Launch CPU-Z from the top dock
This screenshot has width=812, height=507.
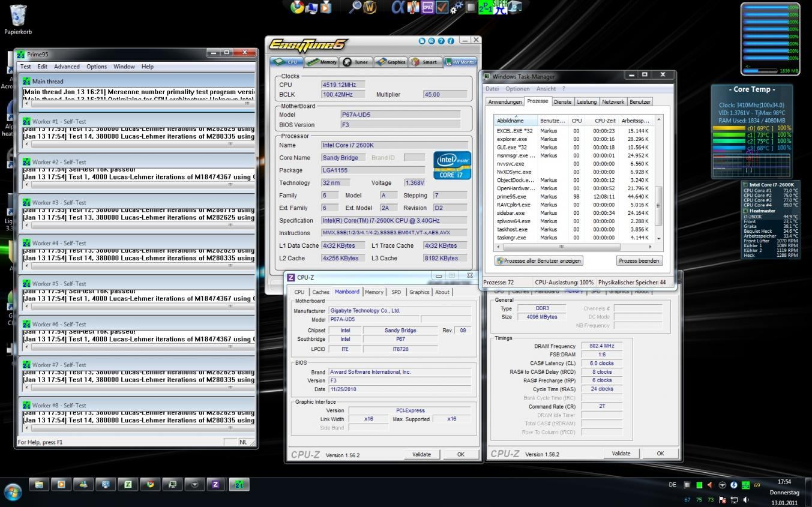coord(427,7)
